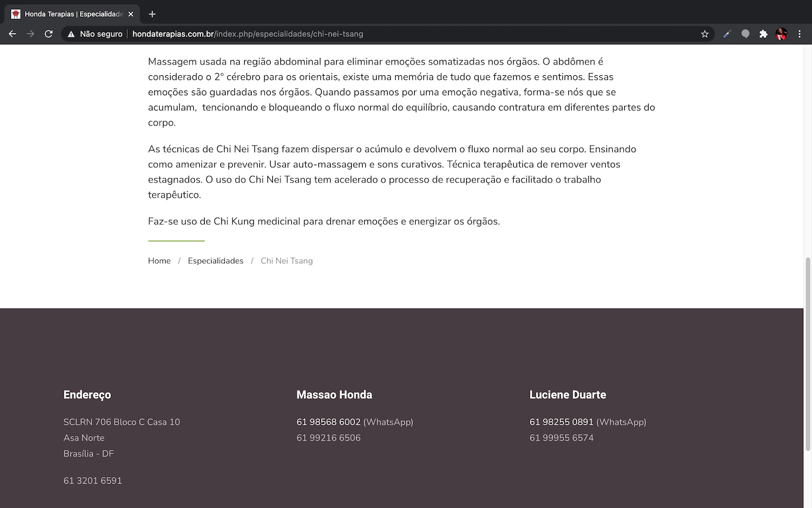812x508 pixels.
Task: Click the Brasília - DF address line
Action: [x=88, y=453]
